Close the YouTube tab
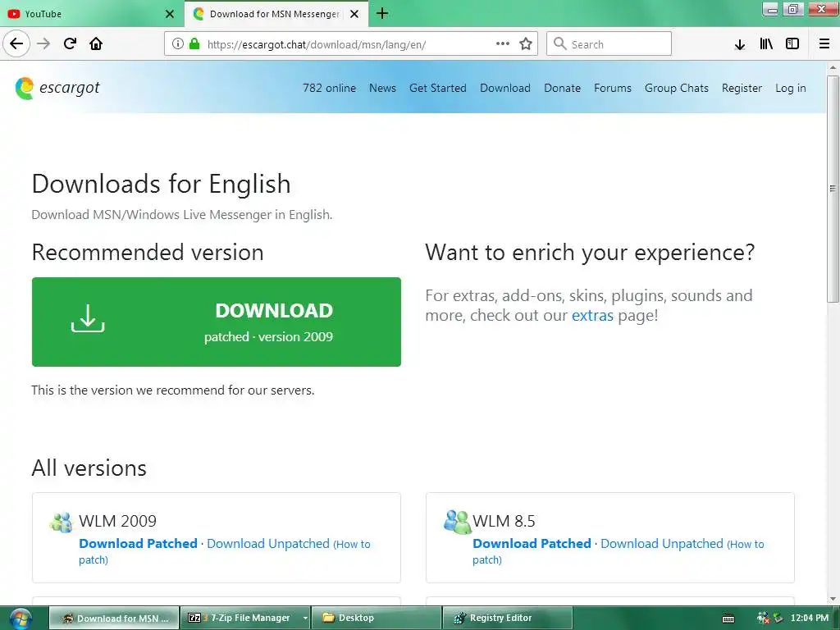The height and width of the screenshot is (630, 840). click(x=170, y=14)
